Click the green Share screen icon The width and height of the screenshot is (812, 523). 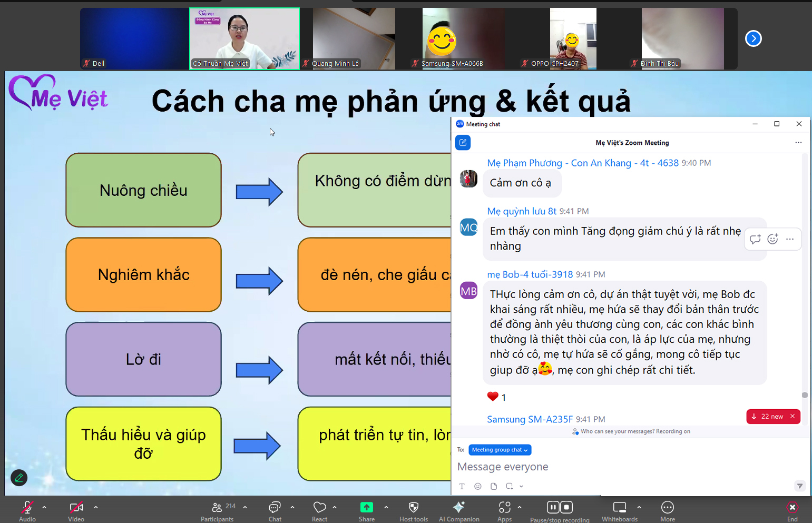pyautogui.click(x=367, y=507)
